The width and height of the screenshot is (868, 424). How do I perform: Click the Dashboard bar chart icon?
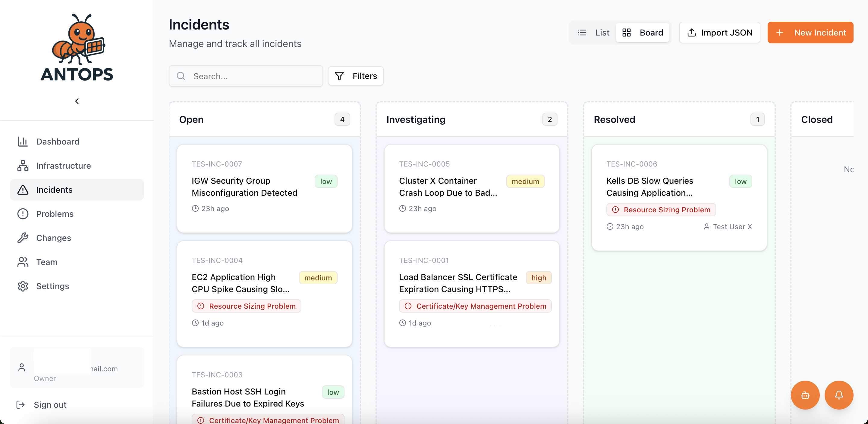tap(23, 142)
